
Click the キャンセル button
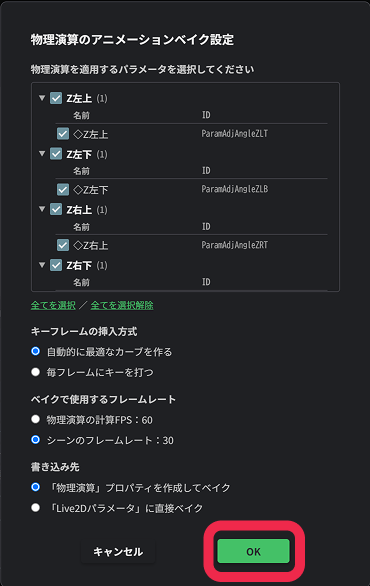tap(118, 552)
